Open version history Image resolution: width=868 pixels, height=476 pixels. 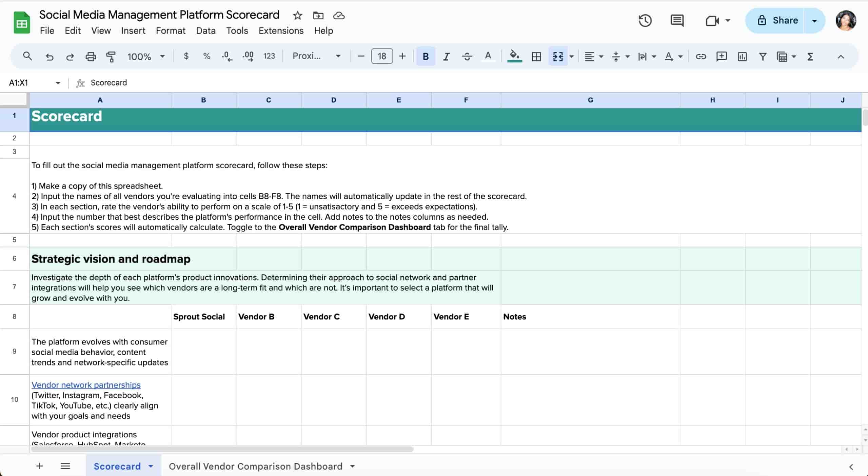[x=645, y=20]
